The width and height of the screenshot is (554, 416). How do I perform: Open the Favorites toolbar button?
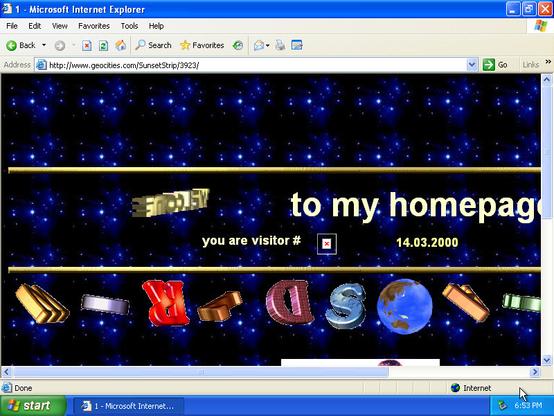(202, 45)
